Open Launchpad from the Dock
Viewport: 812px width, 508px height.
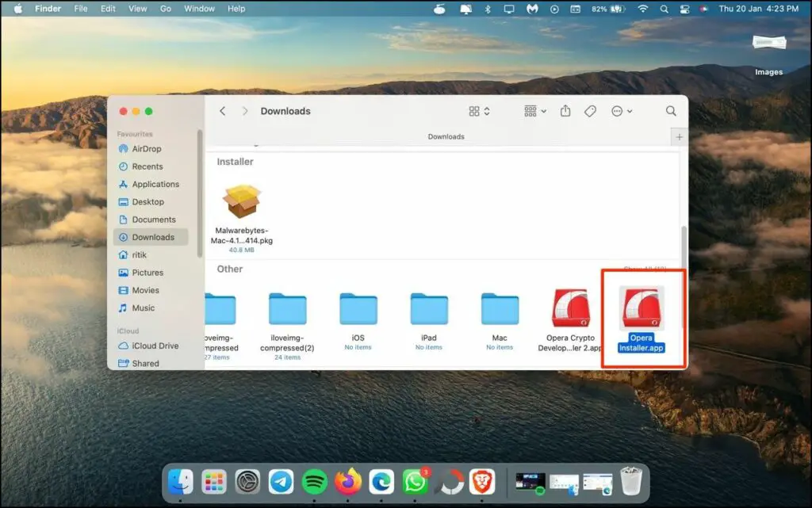click(x=214, y=482)
